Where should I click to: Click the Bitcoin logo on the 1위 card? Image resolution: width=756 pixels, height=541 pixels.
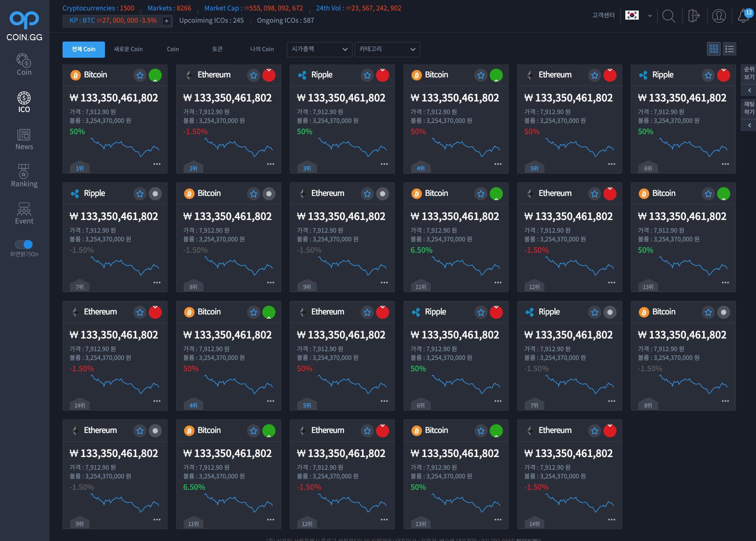pos(76,75)
